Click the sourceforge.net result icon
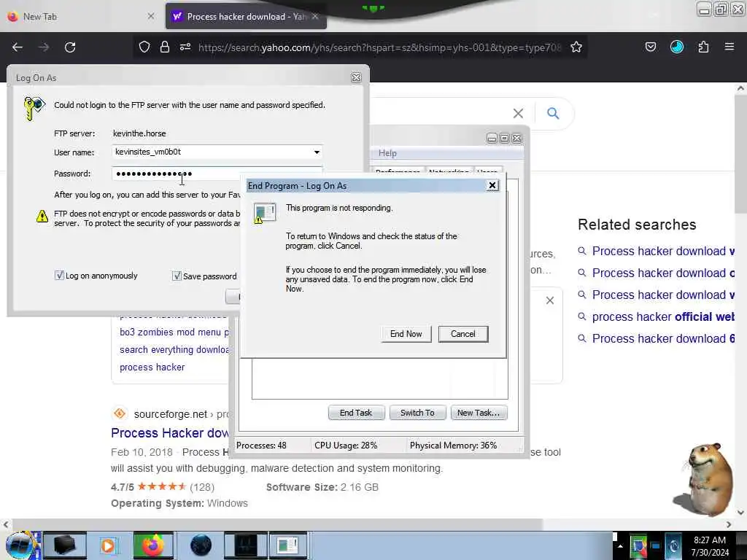This screenshot has width=747, height=560. (x=120, y=413)
